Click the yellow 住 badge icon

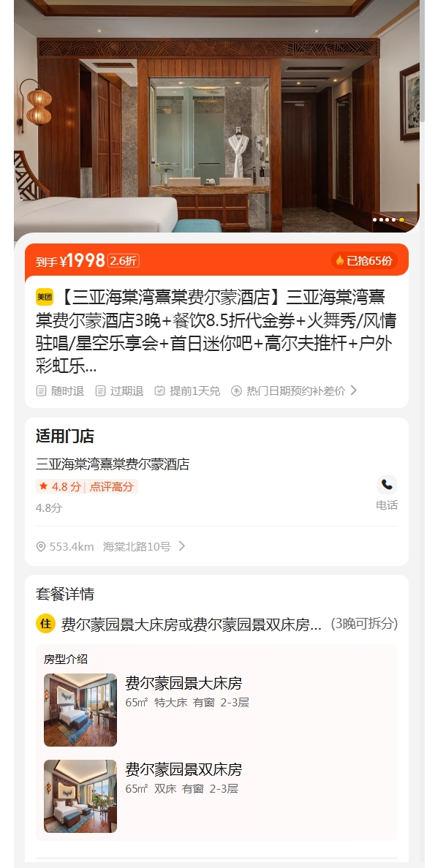[45, 623]
